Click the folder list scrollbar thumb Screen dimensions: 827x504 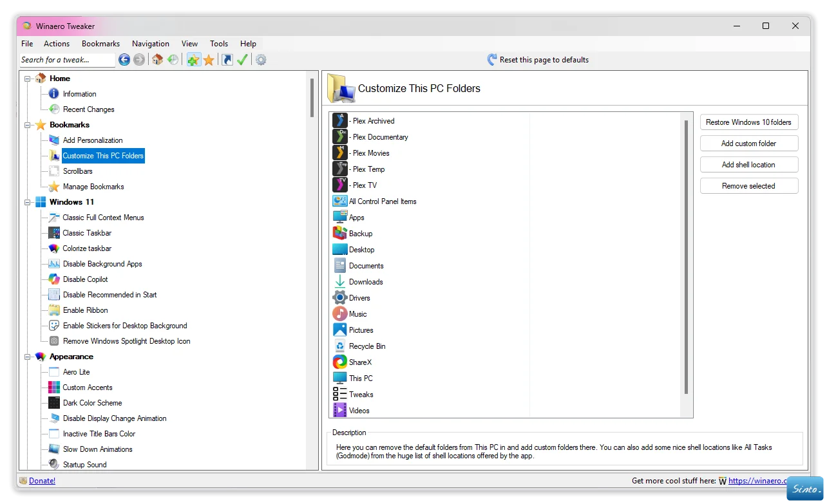pos(687,257)
